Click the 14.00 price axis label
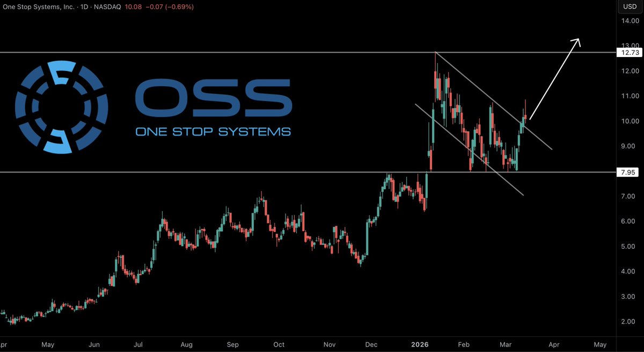The height and width of the screenshot is (352, 644). tap(630, 21)
